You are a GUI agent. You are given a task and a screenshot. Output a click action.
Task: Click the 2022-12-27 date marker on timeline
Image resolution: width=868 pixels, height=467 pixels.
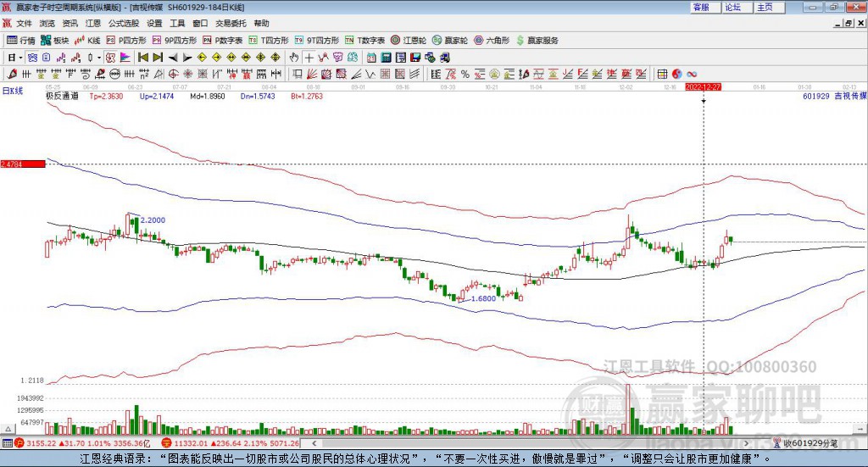(x=703, y=86)
